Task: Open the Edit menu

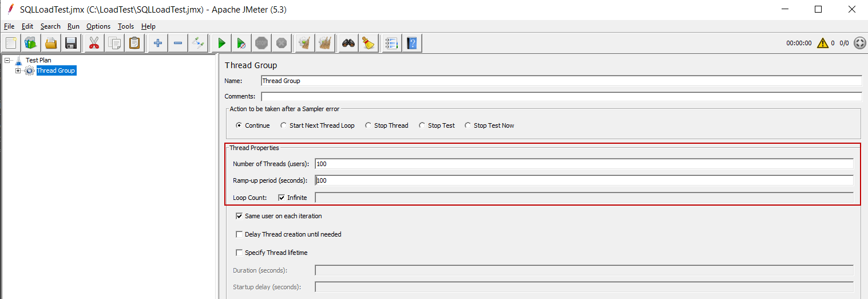Action: pos(27,26)
